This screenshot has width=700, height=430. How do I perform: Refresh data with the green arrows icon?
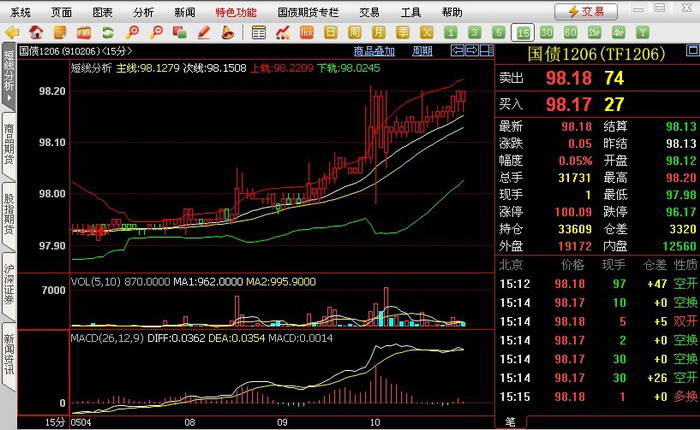(108, 33)
